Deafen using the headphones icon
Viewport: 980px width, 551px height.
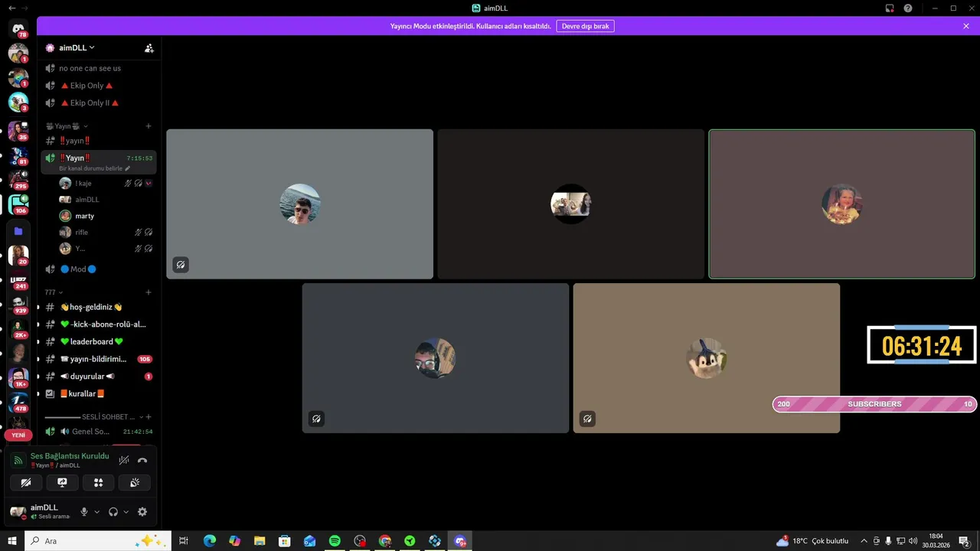(x=113, y=512)
